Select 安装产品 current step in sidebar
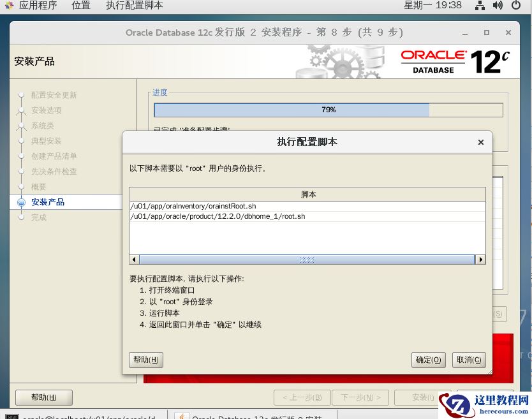Screen dimensions: 532x419 [x=48, y=202]
